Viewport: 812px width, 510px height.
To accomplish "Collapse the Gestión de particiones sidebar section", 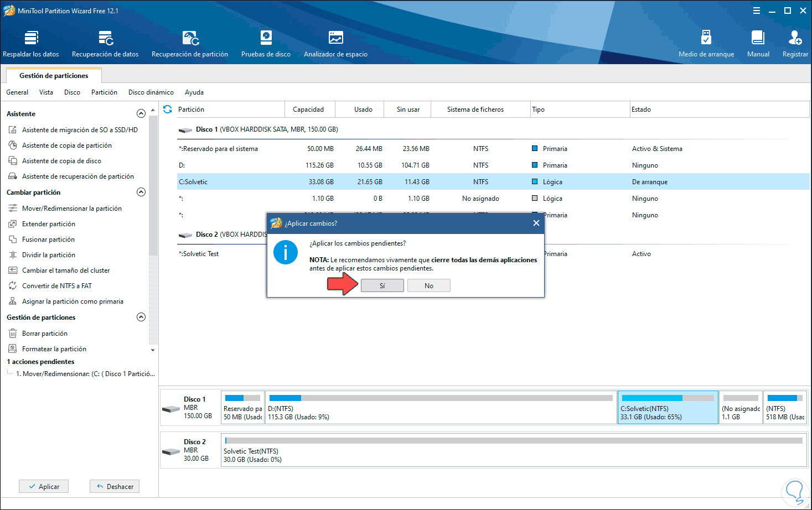I will (x=141, y=317).
